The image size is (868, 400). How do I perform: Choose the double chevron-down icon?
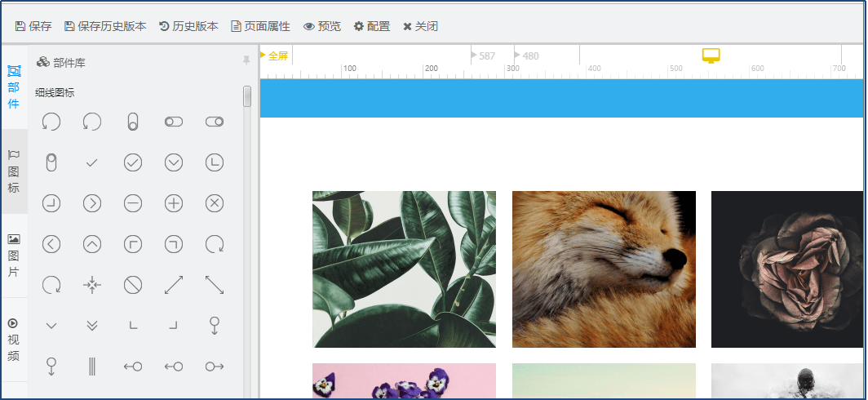click(x=92, y=326)
